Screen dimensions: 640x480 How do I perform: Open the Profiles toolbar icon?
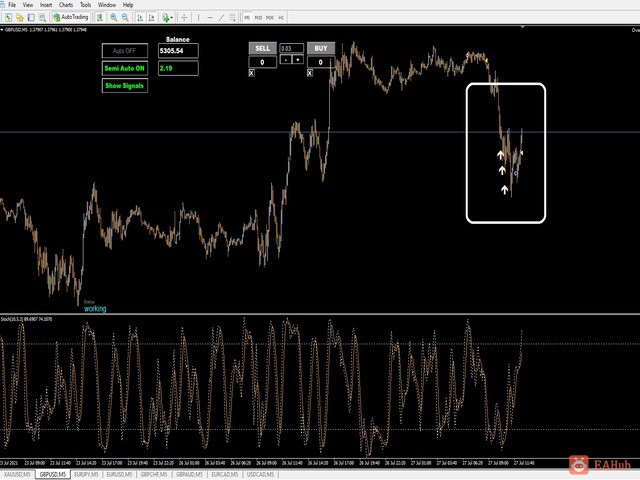(x=20, y=18)
